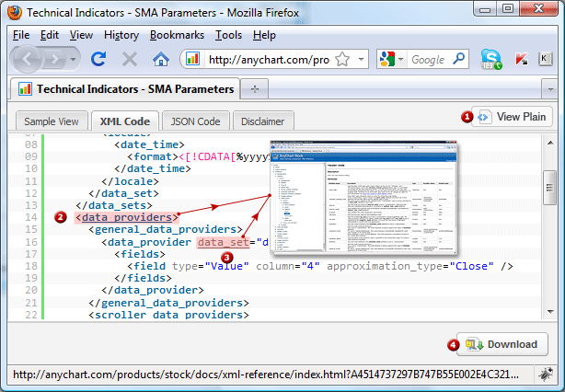Click the anychart.com URL address field

pyautogui.click(x=269, y=60)
